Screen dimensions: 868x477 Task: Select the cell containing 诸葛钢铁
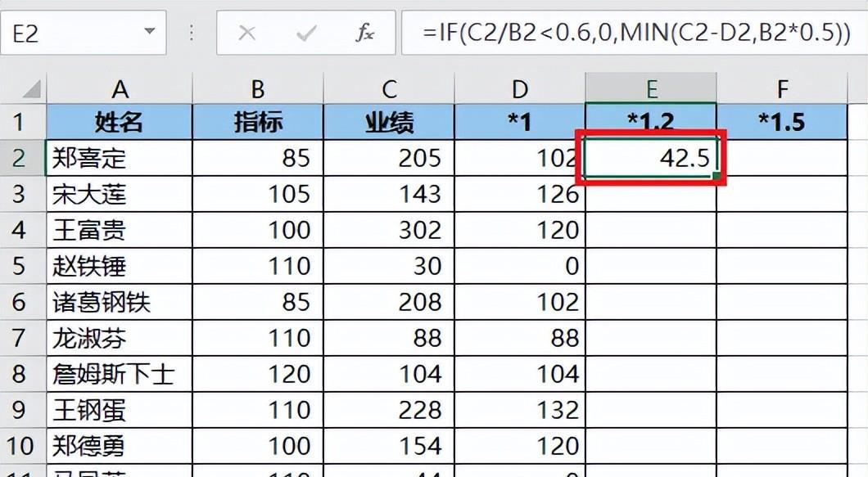[120, 302]
